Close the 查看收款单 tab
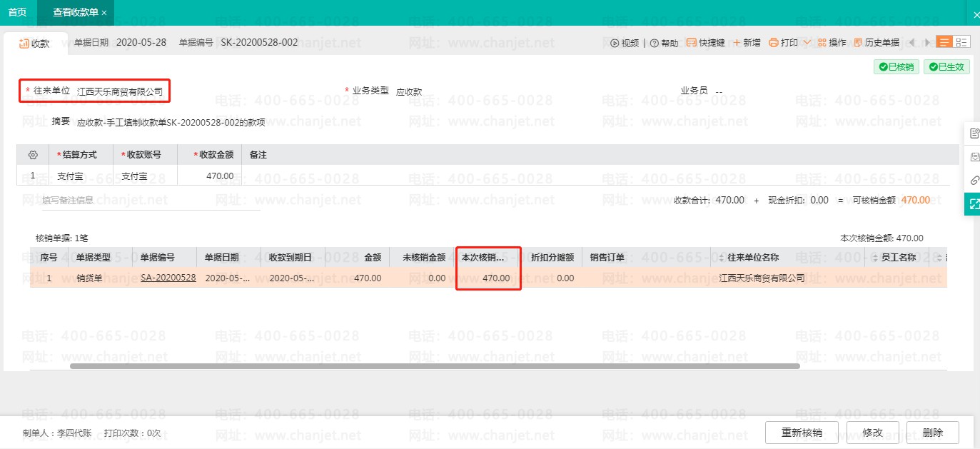This screenshot has height=449, width=980. pyautogui.click(x=104, y=13)
